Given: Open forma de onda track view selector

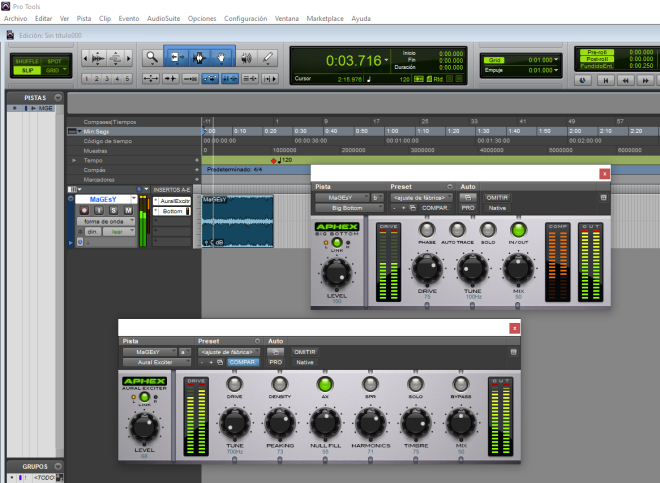Looking at the screenshot, I should (106, 221).
